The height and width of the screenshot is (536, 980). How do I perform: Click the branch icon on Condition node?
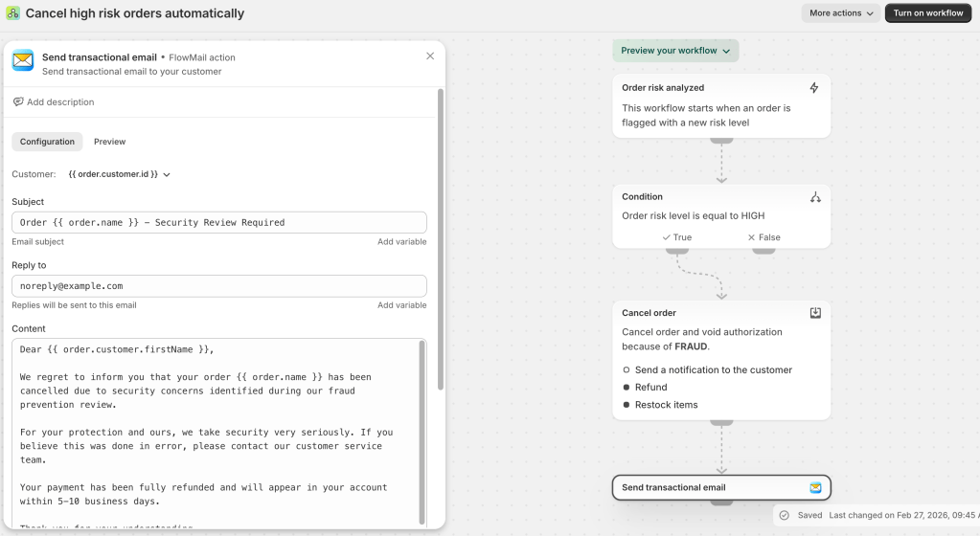tap(815, 197)
